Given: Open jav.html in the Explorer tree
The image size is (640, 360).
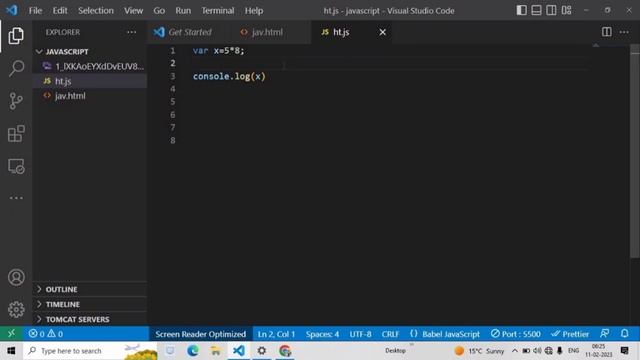Looking at the screenshot, I should [90, 96].
